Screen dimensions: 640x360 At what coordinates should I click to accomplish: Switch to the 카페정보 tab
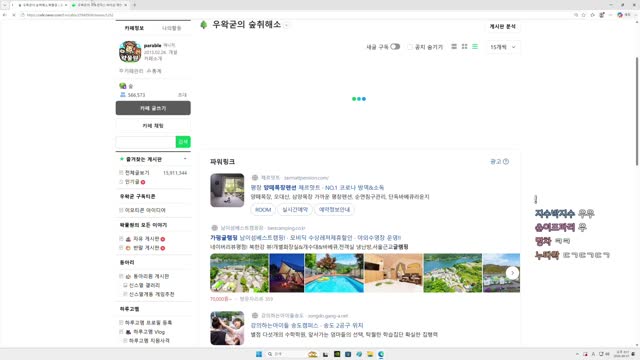coord(134,28)
